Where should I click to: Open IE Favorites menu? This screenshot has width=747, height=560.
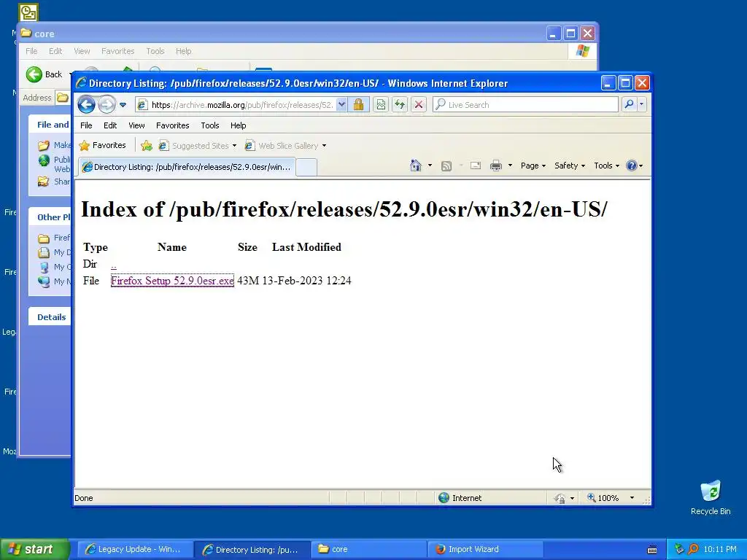coord(172,125)
